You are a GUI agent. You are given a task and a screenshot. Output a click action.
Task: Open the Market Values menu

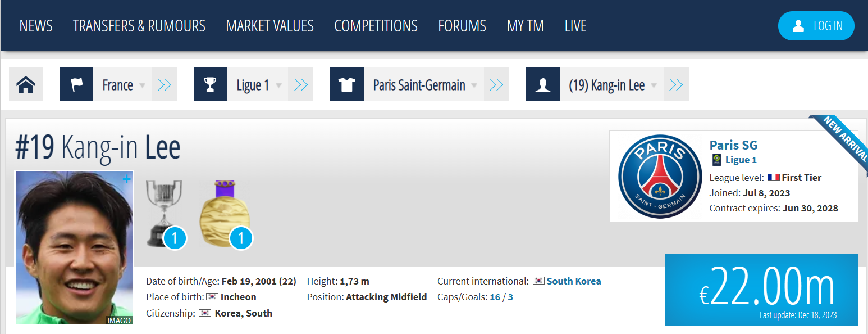click(x=269, y=26)
